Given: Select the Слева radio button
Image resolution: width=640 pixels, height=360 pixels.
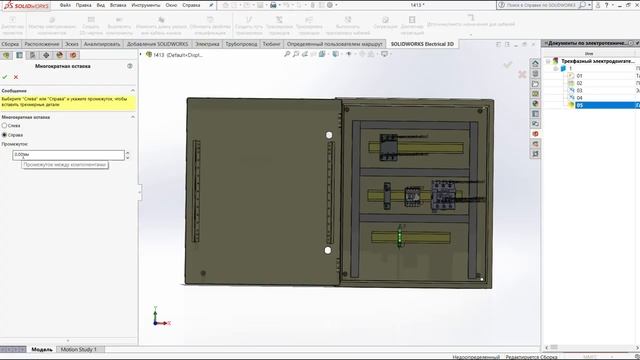Looking at the screenshot, I should pyautogui.click(x=4, y=125).
